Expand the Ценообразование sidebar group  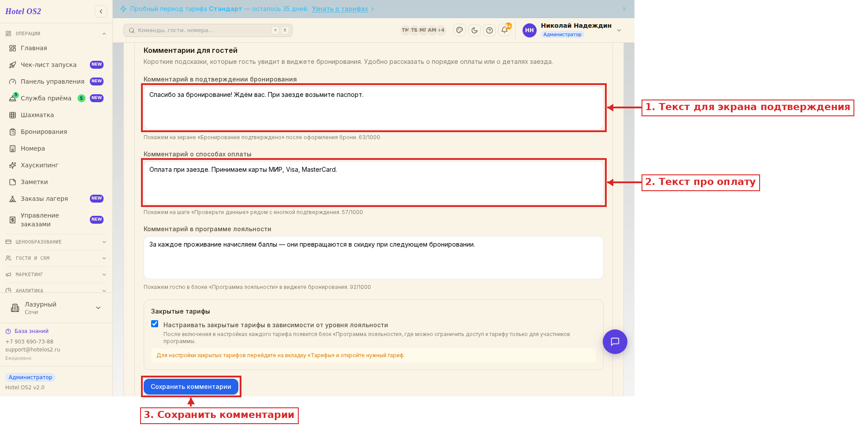click(56, 242)
